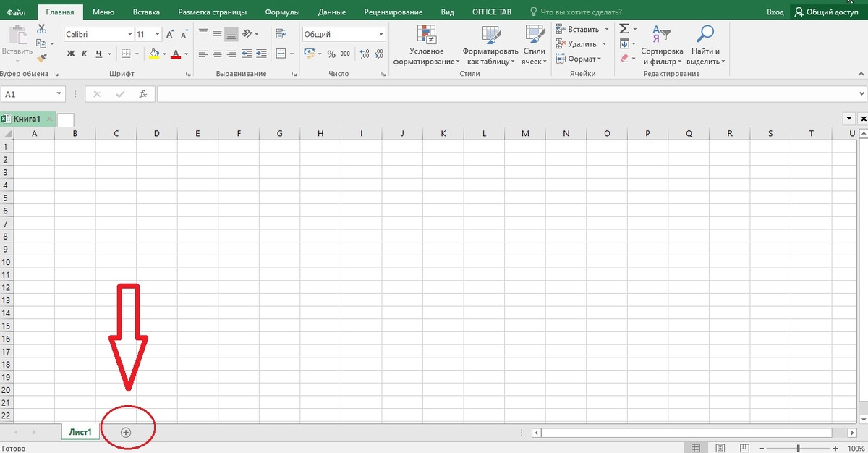Click Merge and Center cells icon

click(279, 54)
